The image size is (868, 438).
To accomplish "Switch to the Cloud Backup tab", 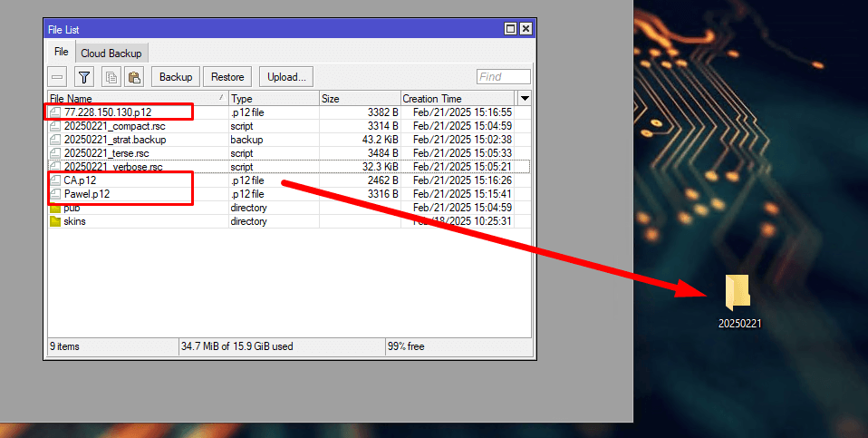I will coord(111,54).
